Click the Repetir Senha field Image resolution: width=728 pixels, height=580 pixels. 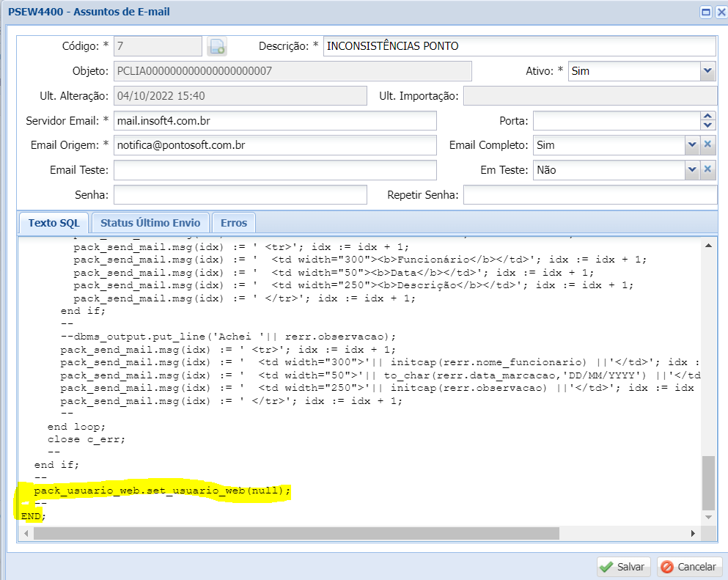(590, 194)
